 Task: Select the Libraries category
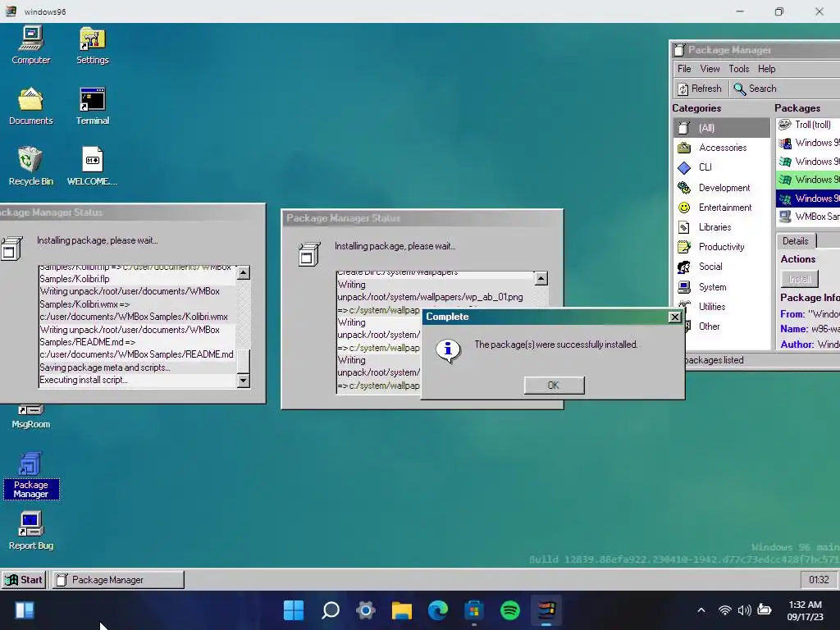tap(721, 227)
